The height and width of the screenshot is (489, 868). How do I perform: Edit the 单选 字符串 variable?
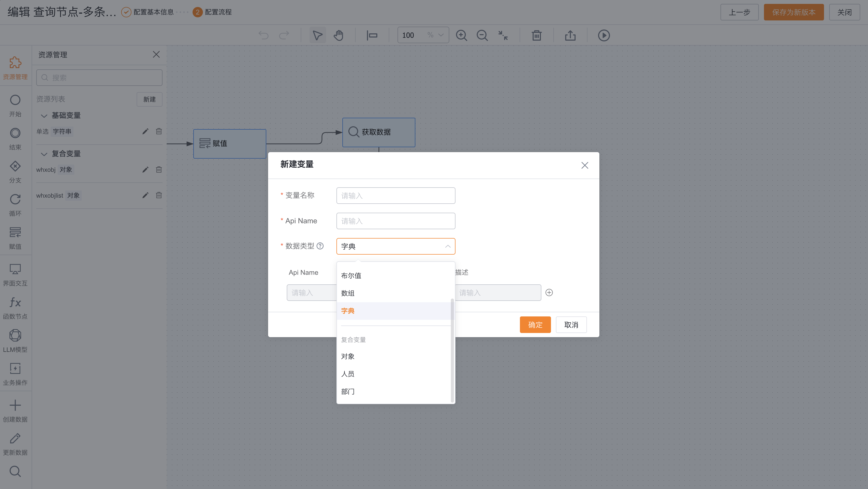pyautogui.click(x=145, y=131)
